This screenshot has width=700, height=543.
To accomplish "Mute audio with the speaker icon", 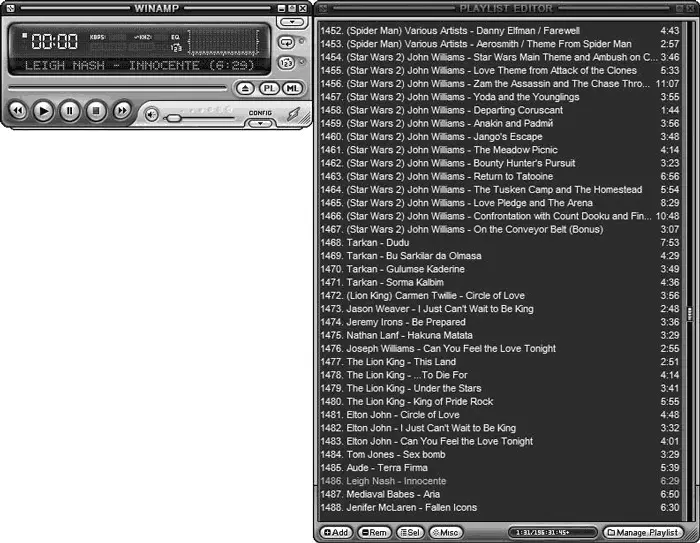I will click(x=151, y=114).
